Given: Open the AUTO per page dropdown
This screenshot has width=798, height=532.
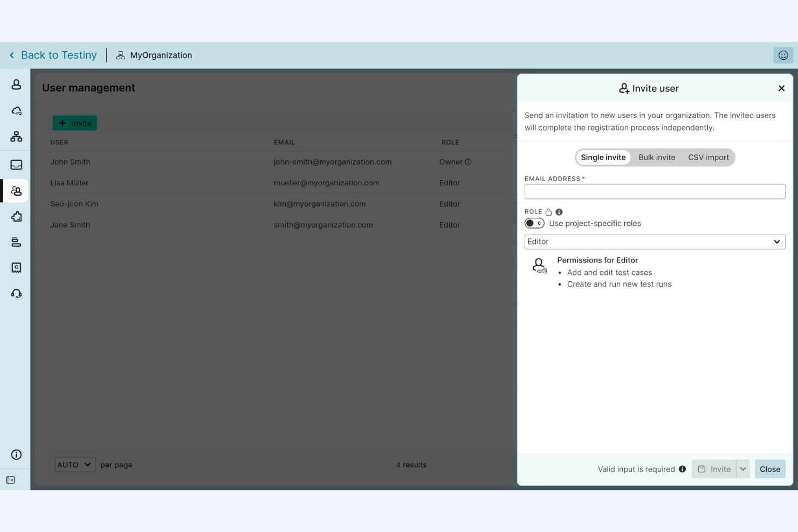Looking at the screenshot, I should tap(74, 464).
